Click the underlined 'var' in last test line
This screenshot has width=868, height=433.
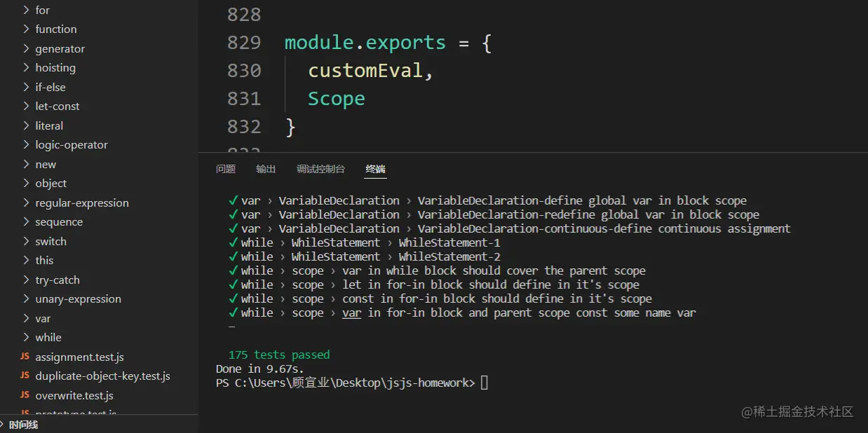pos(352,312)
